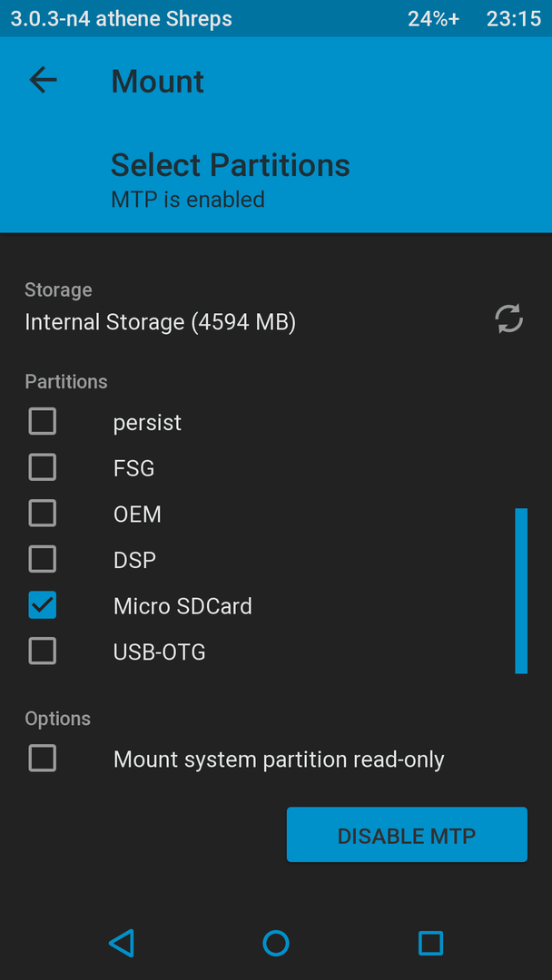Refresh storage sizes with the refresh icon
Viewport: 552px width, 980px height.
(508, 318)
